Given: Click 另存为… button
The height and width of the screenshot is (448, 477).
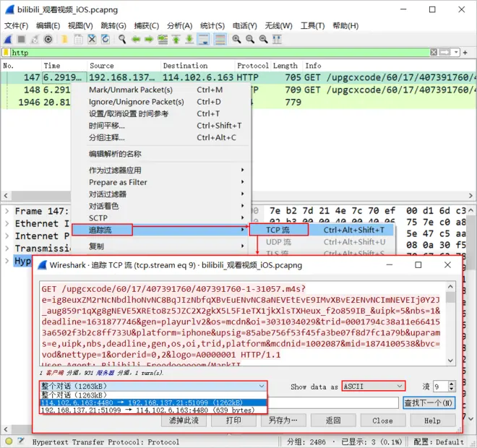Looking at the screenshot, I should coord(283,421).
